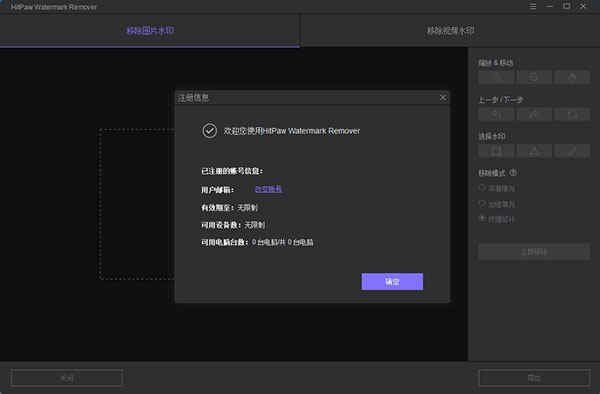Click the export button at bottom right
The width and height of the screenshot is (600, 394).
point(534,378)
